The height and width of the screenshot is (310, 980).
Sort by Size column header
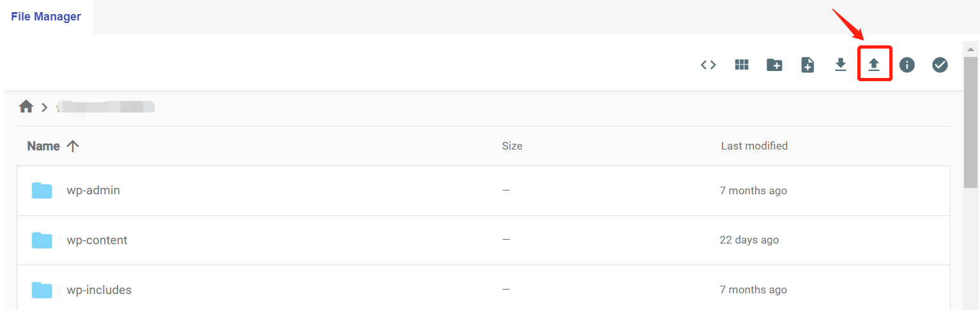coord(512,146)
